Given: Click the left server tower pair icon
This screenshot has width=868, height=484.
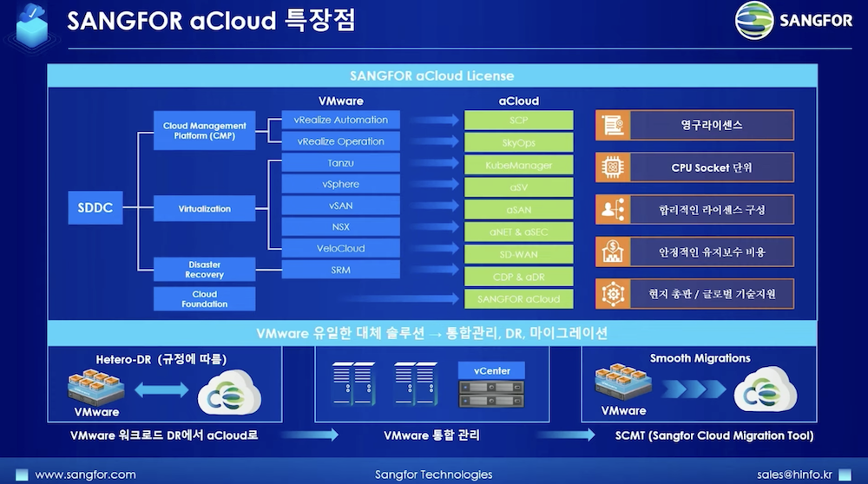Looking at the screenshot, I should tap(354, 383).
